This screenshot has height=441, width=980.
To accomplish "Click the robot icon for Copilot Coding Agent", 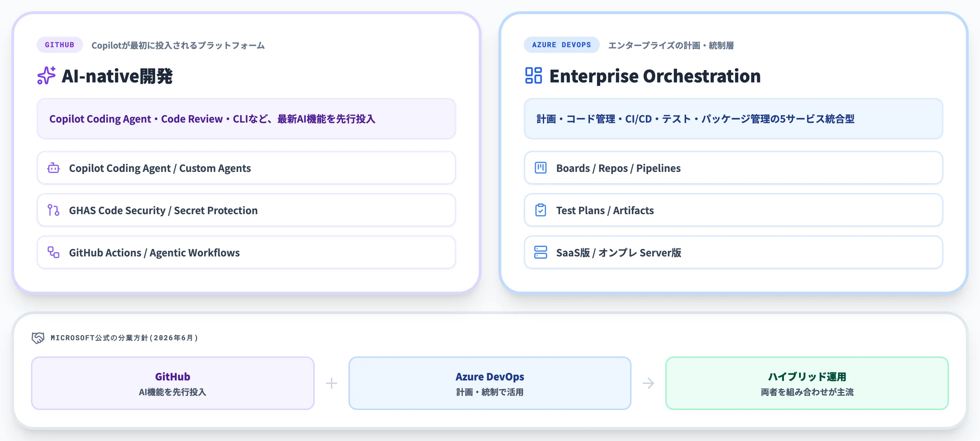I will [x=53, y=168].
